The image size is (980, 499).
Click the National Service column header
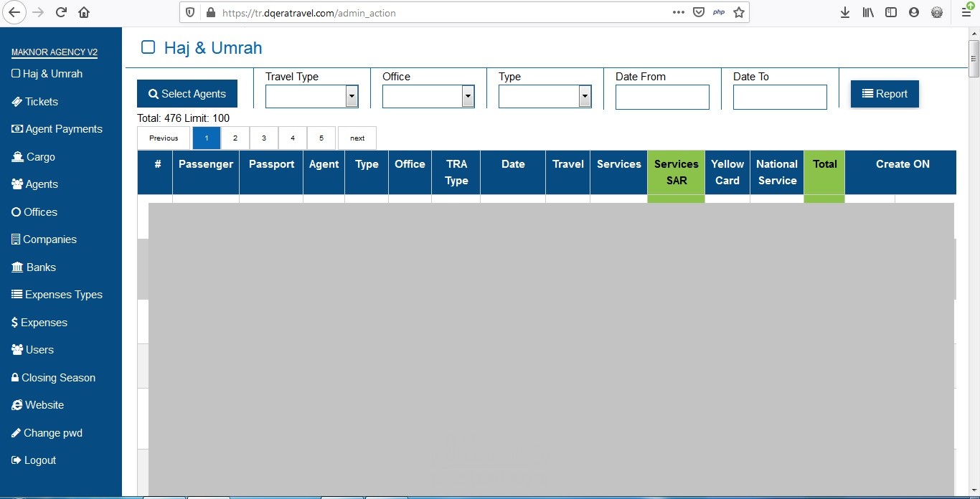777,172
